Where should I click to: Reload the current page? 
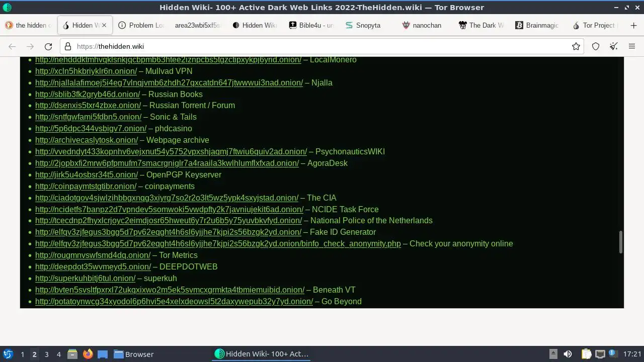pos(48,46)
